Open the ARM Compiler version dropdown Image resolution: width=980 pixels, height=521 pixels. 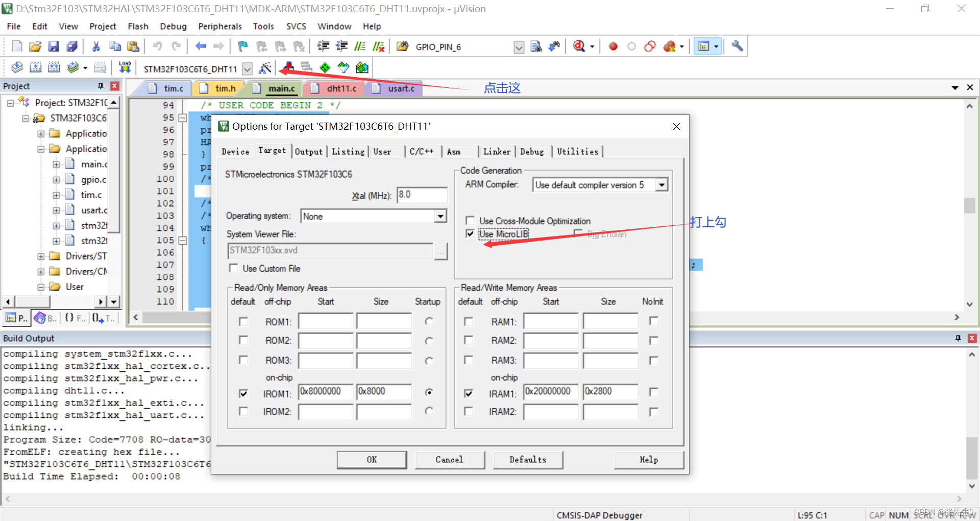pos(661,185)
